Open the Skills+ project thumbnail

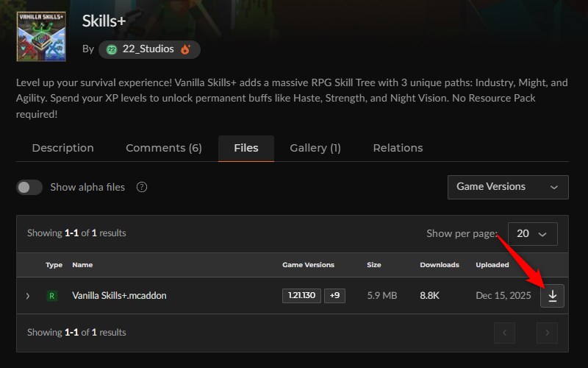41,36
